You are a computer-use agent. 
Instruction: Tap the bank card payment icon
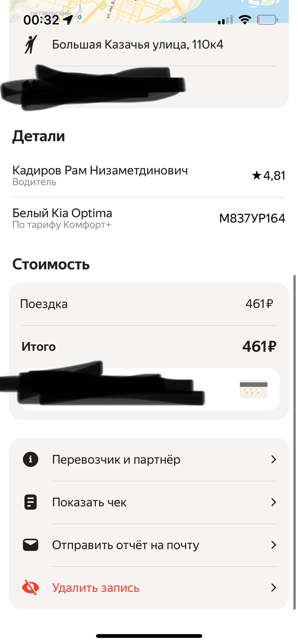(x=253, y=389)
